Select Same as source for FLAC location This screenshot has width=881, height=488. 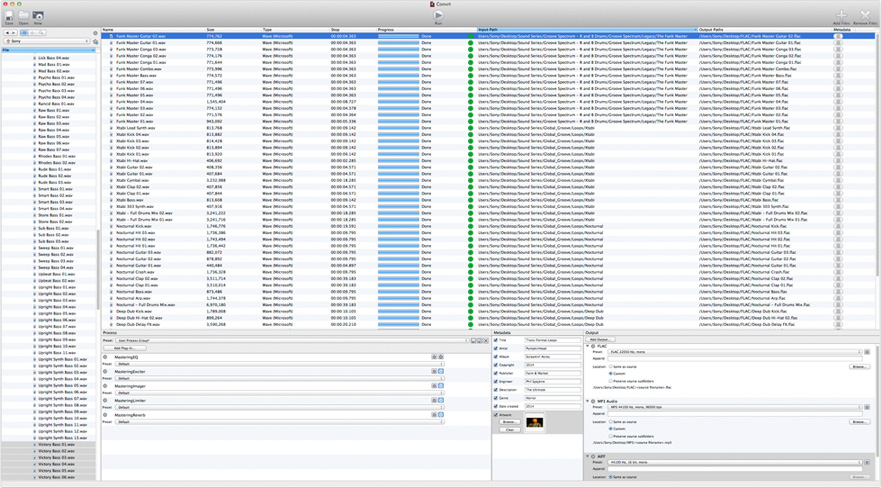[611, 367]
